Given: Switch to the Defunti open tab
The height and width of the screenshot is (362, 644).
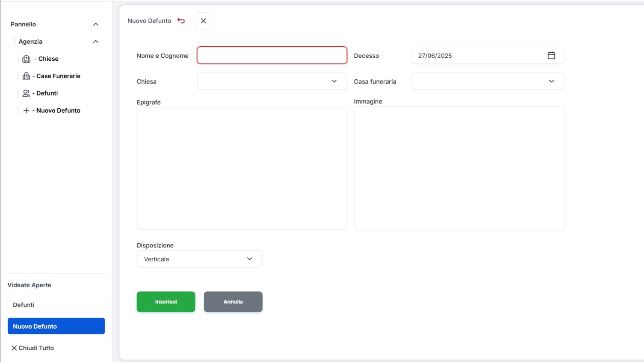Looking at the screenshot, I should click(x=56, y=305).
